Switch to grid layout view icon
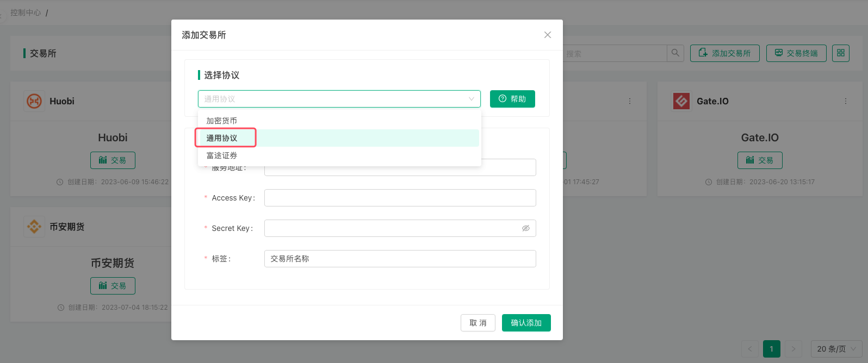868x363 pixels. 840,53
